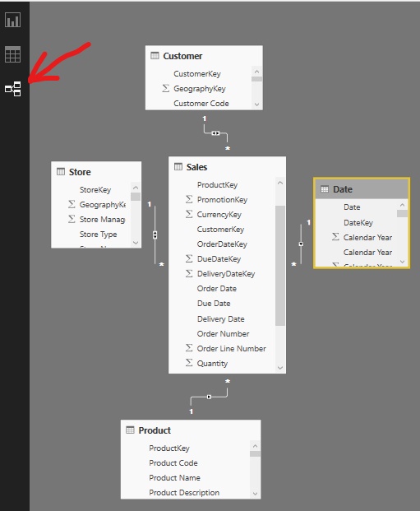The height and width of the screenshot is (511, 420).
Task: Select Product-Sales relationship arrow marker
Action: (209, 397)
